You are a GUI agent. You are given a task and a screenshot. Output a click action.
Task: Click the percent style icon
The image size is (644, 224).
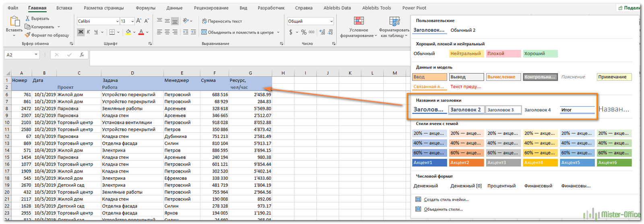(x=303, y=32)
